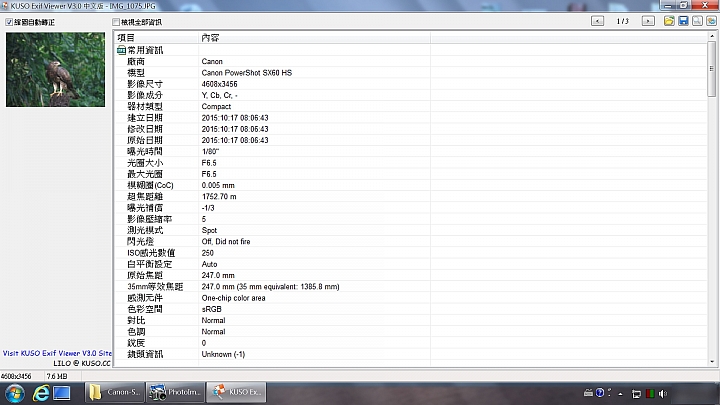Image resolution: width=720 pixels, height=405 pixels.
Task: Launch Internet Explorer from the taskbar
Action: coord(41,393)
